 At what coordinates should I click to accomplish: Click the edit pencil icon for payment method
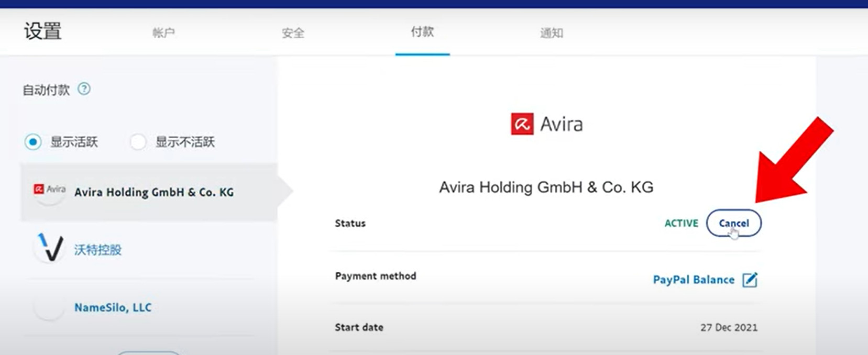[750, 280]
